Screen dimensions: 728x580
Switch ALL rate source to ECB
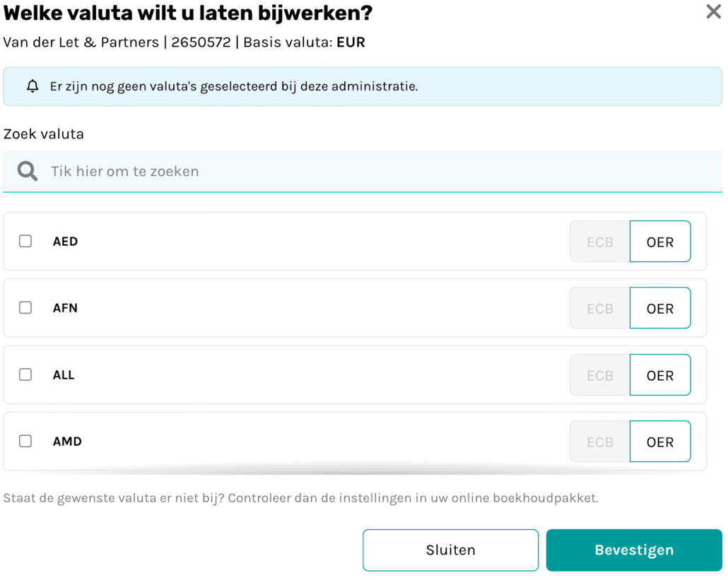(x=599, y=374)
